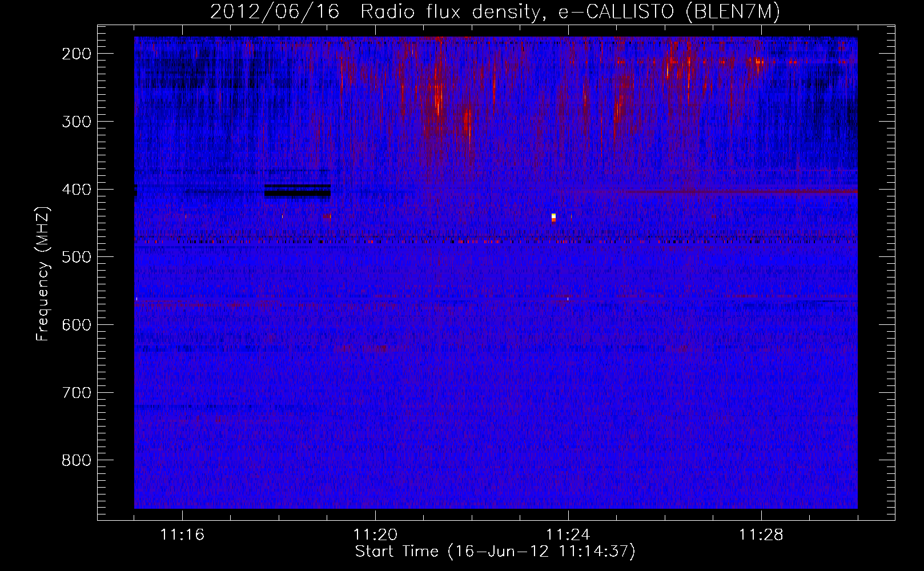924x571 pixels.
Task: Click the 300 frequency tick label
Action: tap(77, 122)
